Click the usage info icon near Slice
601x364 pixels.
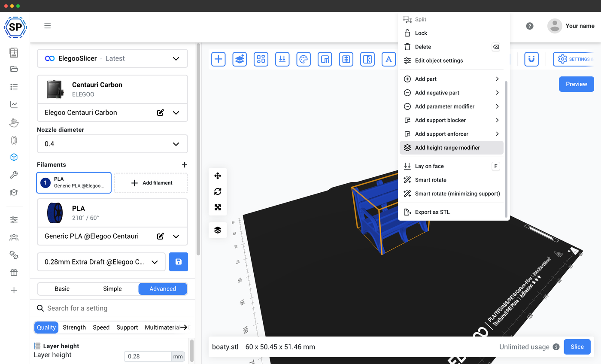point(556,347)
